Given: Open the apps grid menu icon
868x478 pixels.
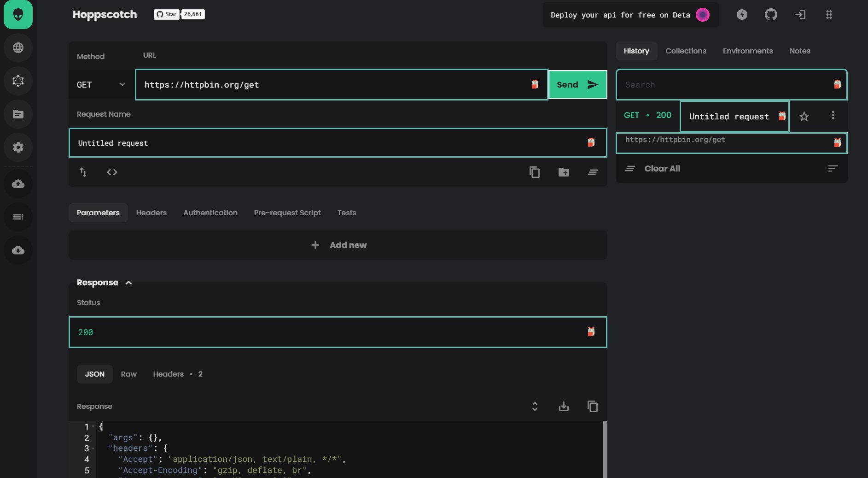Looking at the screenshot, I should coord(829,14).
